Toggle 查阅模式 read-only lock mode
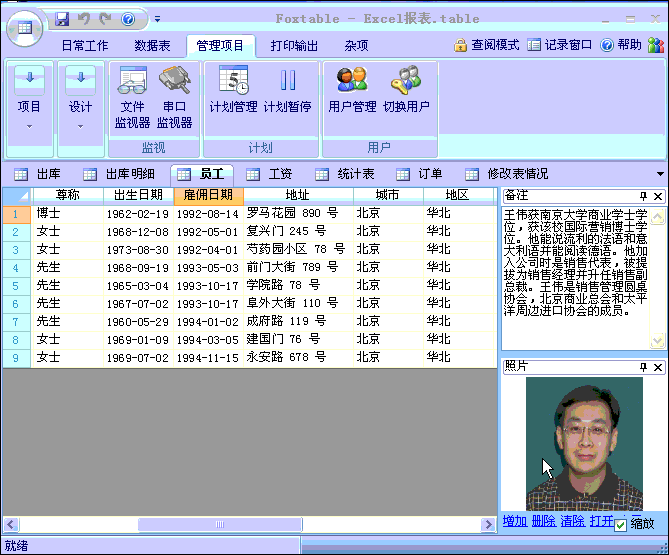 [x=486, y=45]
